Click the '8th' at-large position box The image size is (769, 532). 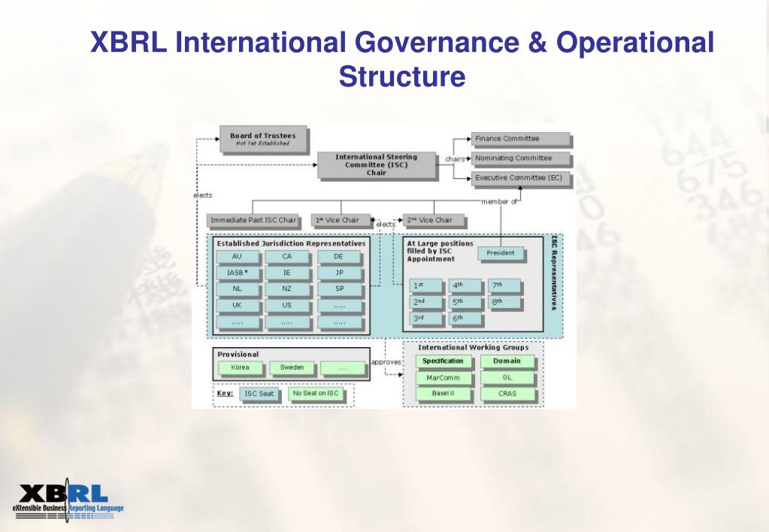pyautogui.click(x=504, y=301)
